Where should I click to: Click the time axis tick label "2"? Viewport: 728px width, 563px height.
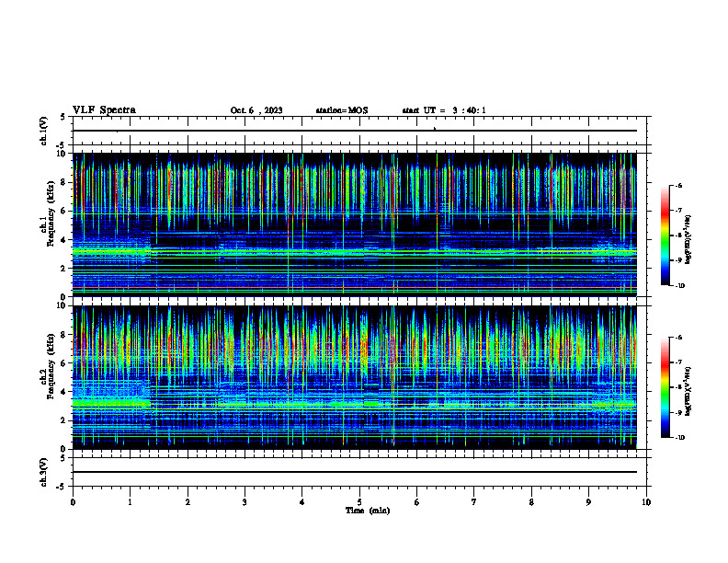pos(188,502)
